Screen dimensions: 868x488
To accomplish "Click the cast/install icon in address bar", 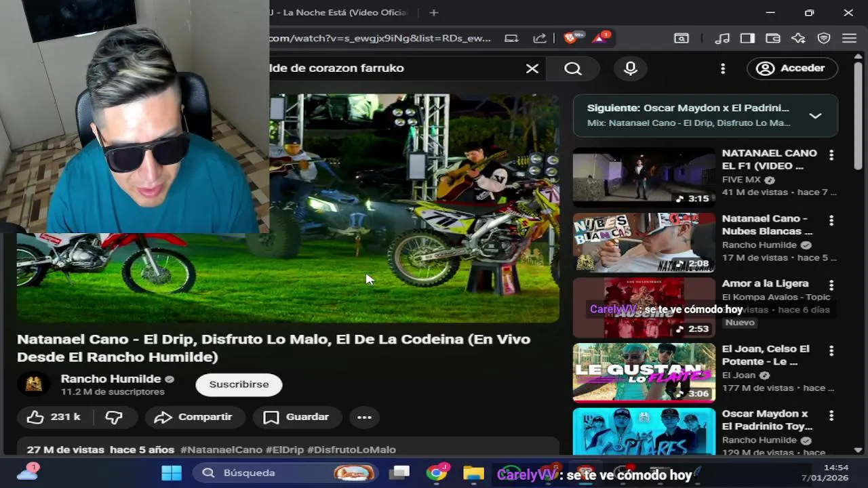I will [x=512, y=39].
